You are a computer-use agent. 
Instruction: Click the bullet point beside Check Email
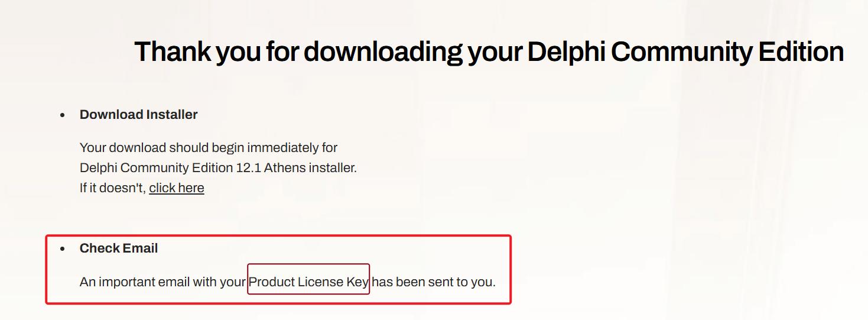[x=63, y=249]
